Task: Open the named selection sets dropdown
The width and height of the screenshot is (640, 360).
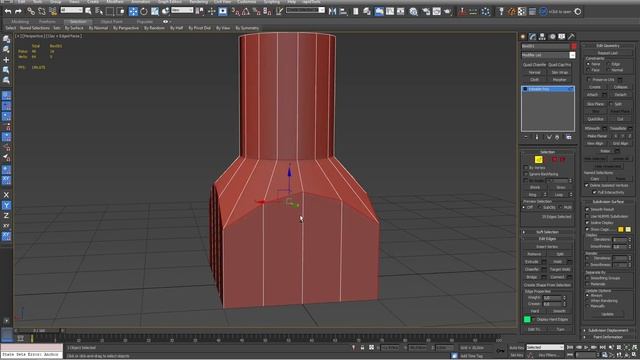Action: tap(305, 10)
